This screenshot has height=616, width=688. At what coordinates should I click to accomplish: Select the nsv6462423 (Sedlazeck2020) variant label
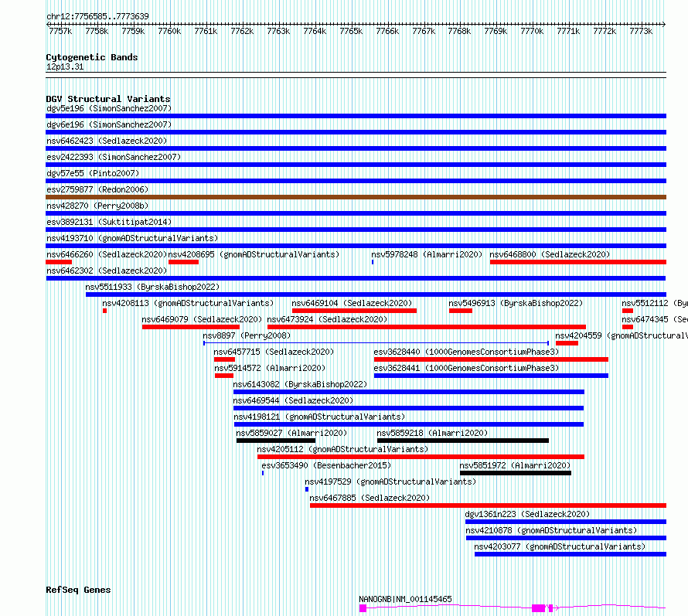point(107,141)
